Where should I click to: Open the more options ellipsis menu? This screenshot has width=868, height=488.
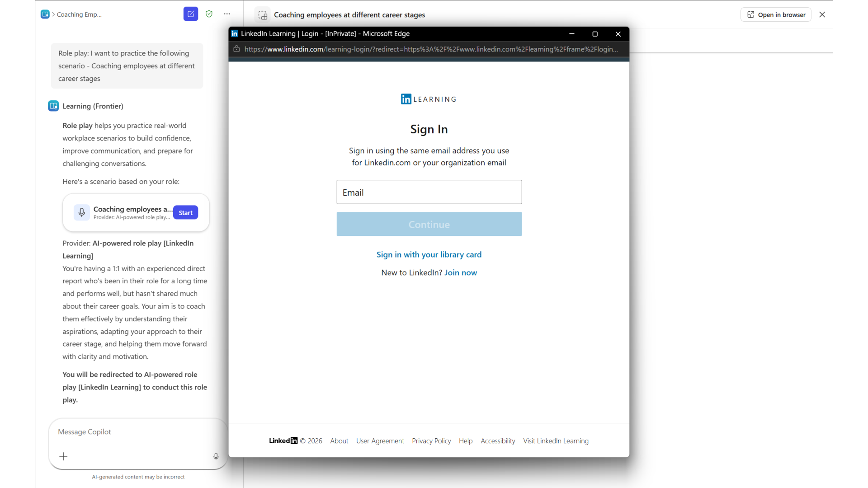click(x=227, y=14)
